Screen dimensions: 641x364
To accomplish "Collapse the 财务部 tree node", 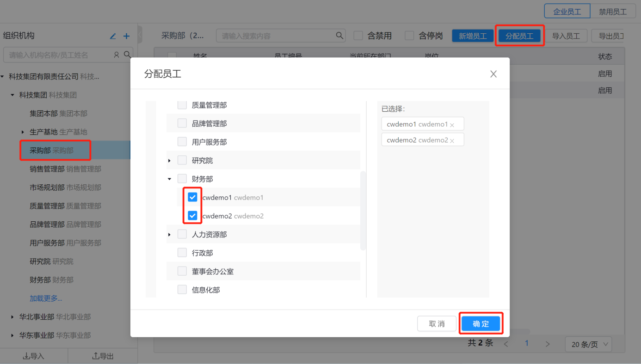I will [x=169, y=179].
